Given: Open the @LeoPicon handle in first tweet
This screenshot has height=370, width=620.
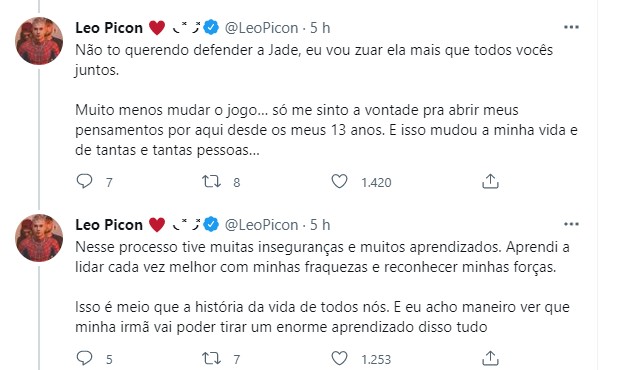Looking at the screenshot, I should pyautogui.click(x=261, y=28).
